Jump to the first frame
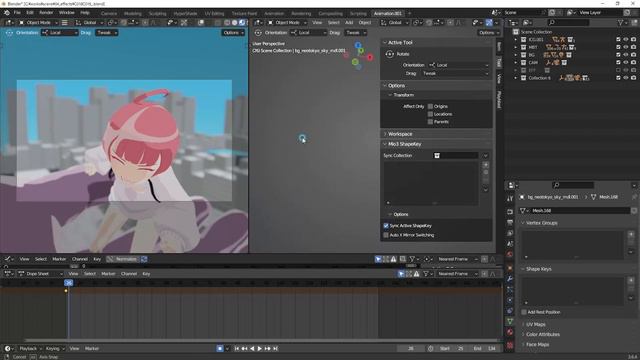Viewport: 640px width, 360px height. point(237,349)
